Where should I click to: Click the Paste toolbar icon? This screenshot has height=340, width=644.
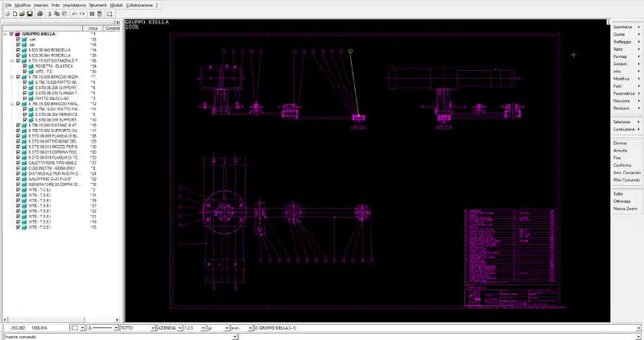pos(64,14)
